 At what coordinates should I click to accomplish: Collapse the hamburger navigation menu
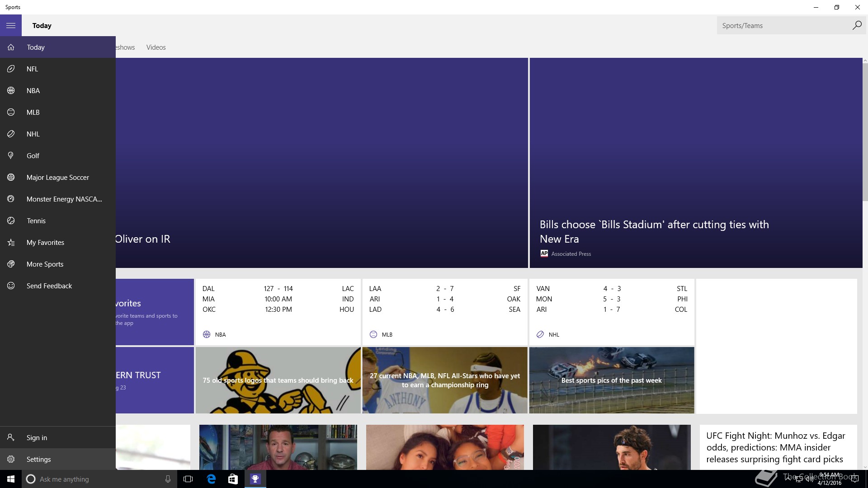[x=11, y=25]
